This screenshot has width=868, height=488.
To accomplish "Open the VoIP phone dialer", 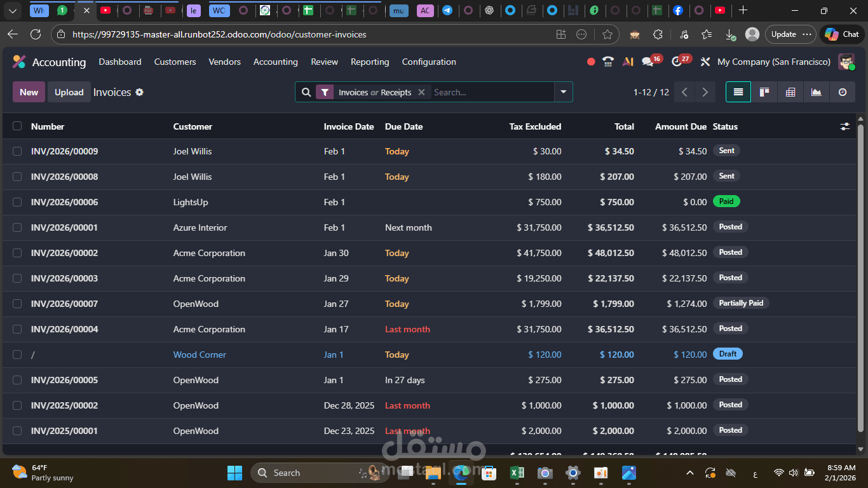I will 608,62.
